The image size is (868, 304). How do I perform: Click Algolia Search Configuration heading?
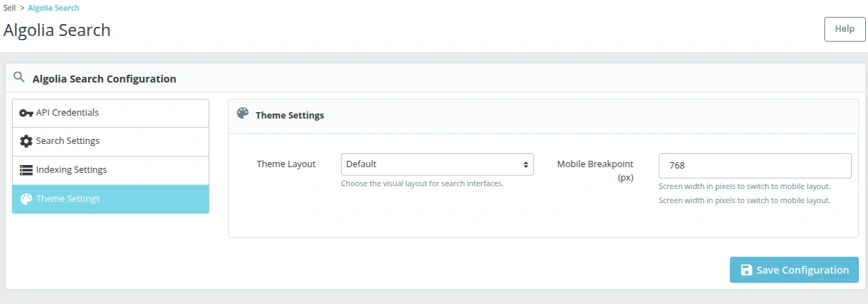coord(104,79)
